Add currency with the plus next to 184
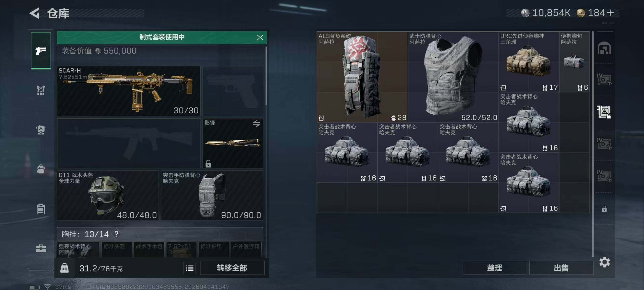The height and width of the screenshot is (290, 644). point(610,13)
